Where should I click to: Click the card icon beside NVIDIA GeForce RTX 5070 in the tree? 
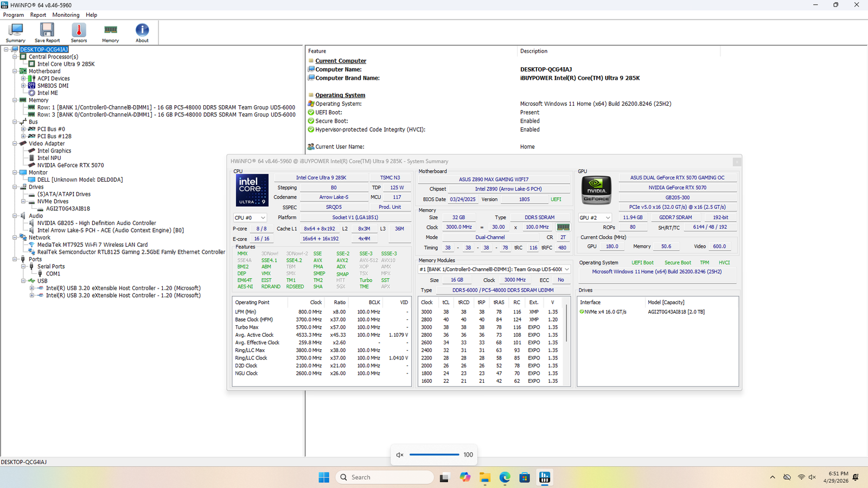coord(32,165)
